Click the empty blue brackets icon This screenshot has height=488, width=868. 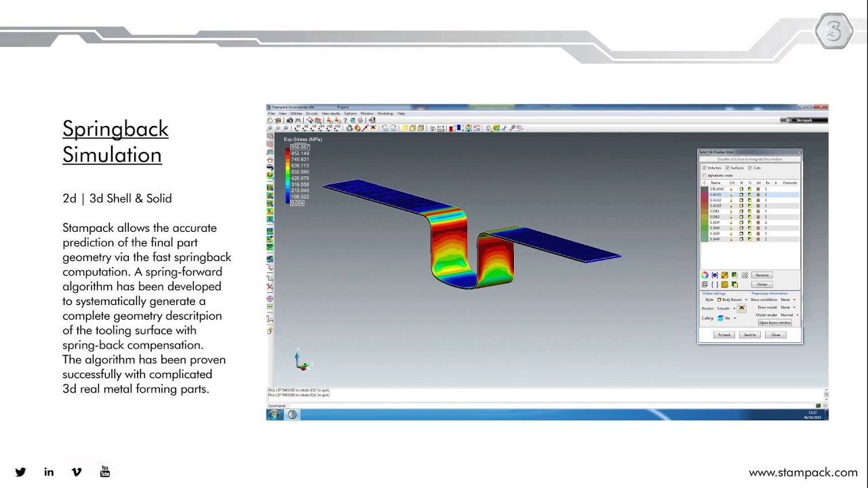coord(715,284)
